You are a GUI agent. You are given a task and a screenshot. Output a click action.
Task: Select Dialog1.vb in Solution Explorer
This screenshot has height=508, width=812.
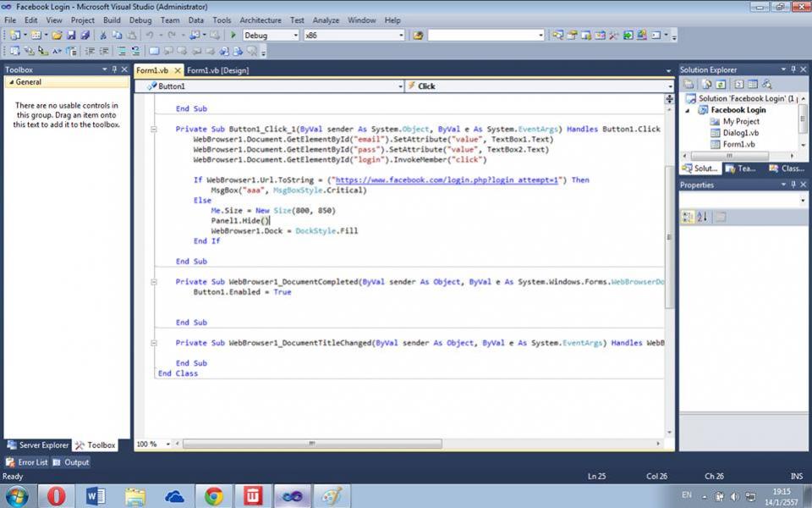[x=741, y=133]
